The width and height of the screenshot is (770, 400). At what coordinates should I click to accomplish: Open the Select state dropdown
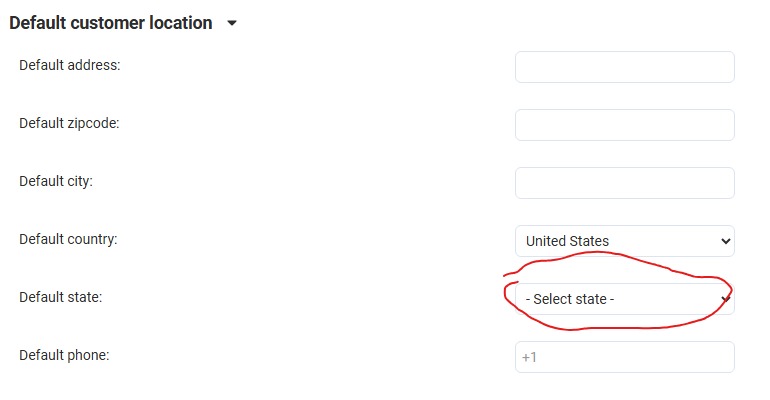625,298
